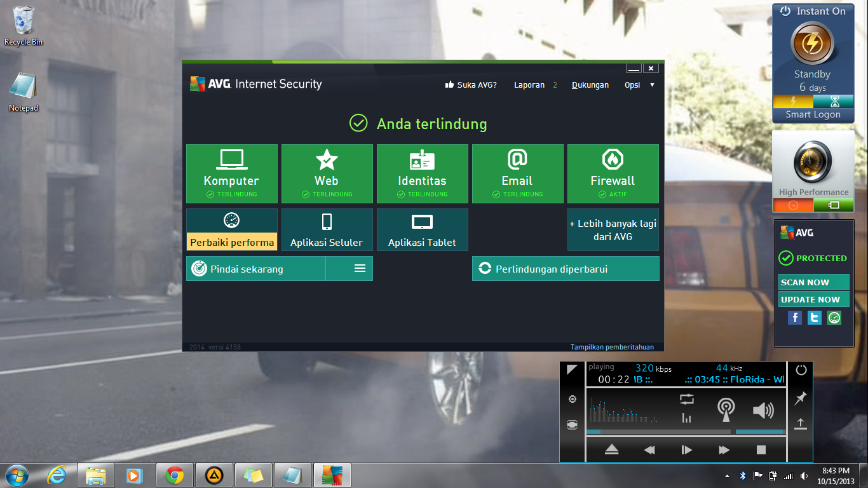Screen dimensions: 868x488
Task: Open the player settings gear icon
Action: pos(573,399)
